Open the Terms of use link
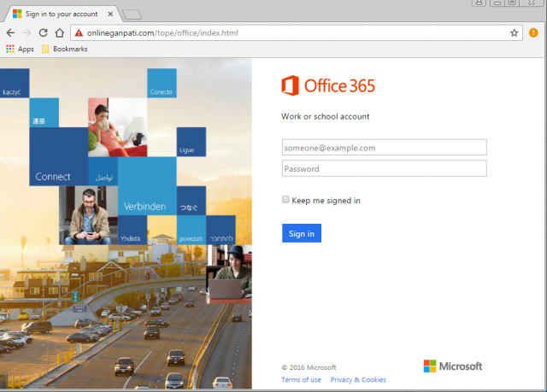The height and width of the screenshot is (392, 547). [x=301, y=380]
